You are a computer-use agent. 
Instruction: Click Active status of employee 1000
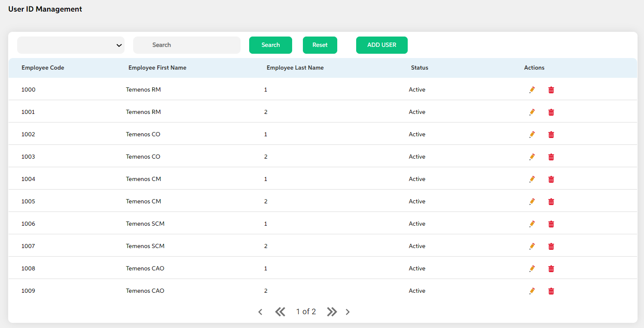coord(417,89)
